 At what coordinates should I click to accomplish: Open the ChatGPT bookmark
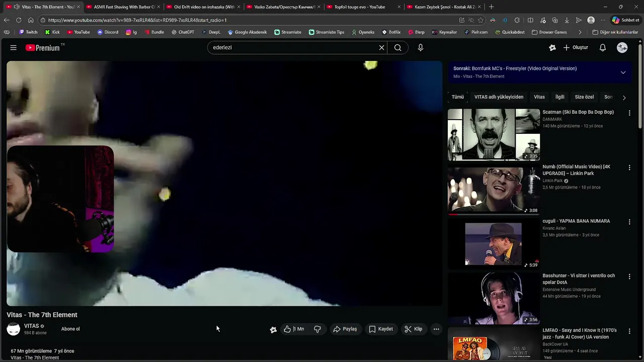point(182,32)
